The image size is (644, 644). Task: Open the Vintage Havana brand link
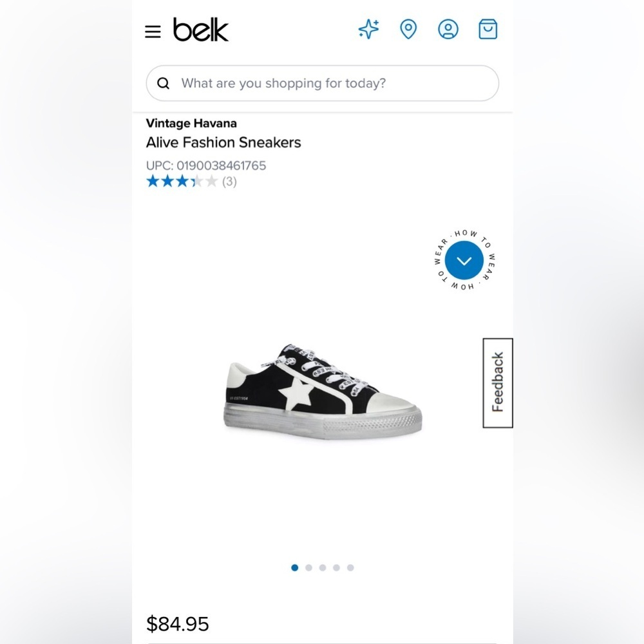(x=191, y=123)
